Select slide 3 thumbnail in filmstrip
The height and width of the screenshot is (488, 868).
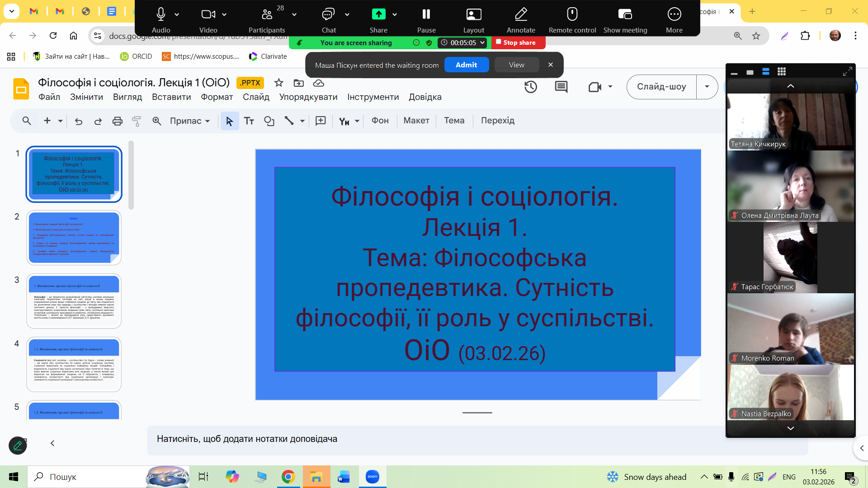(x=74, y=300)
